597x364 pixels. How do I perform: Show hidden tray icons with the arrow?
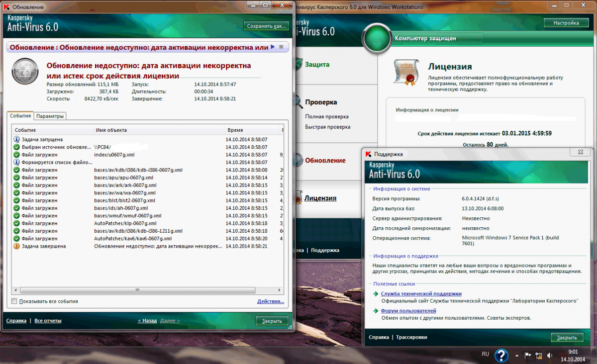pyautogui.click(x=517, y=355)
